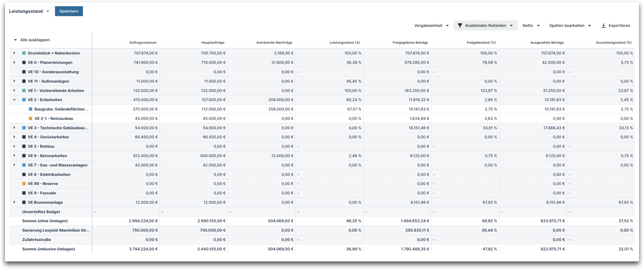
Task: Click orange swatch of VE 99 - Reserve
Action: [24, 184]
